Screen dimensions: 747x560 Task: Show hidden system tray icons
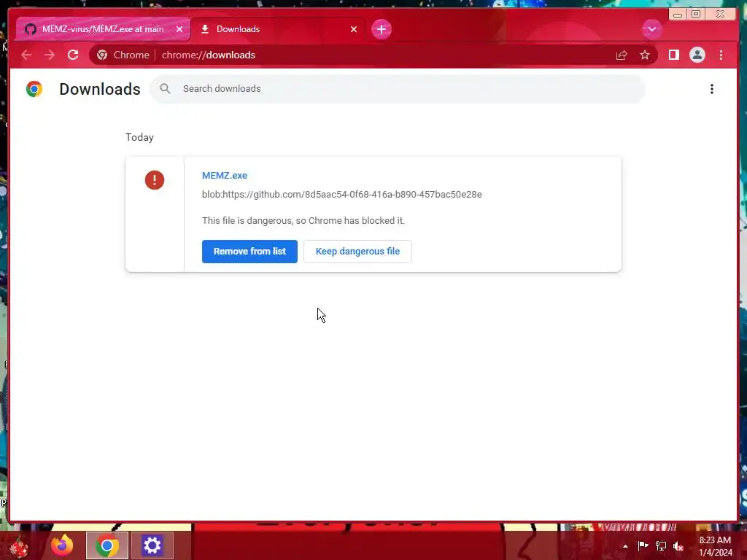click(x=625, y=546)
